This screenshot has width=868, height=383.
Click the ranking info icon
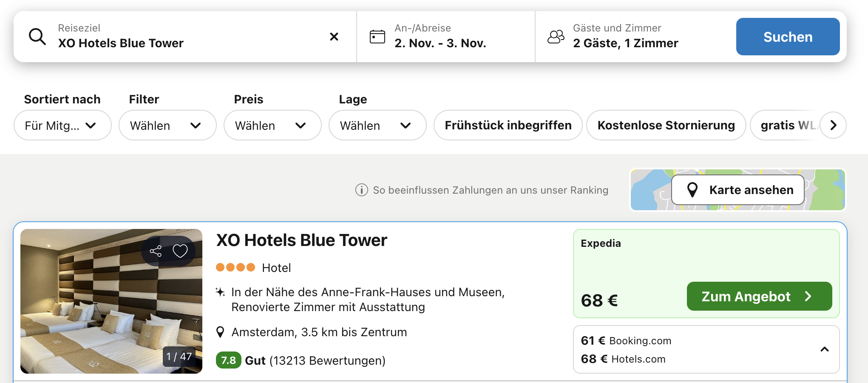pyautogui.click(x=361, y=190)
